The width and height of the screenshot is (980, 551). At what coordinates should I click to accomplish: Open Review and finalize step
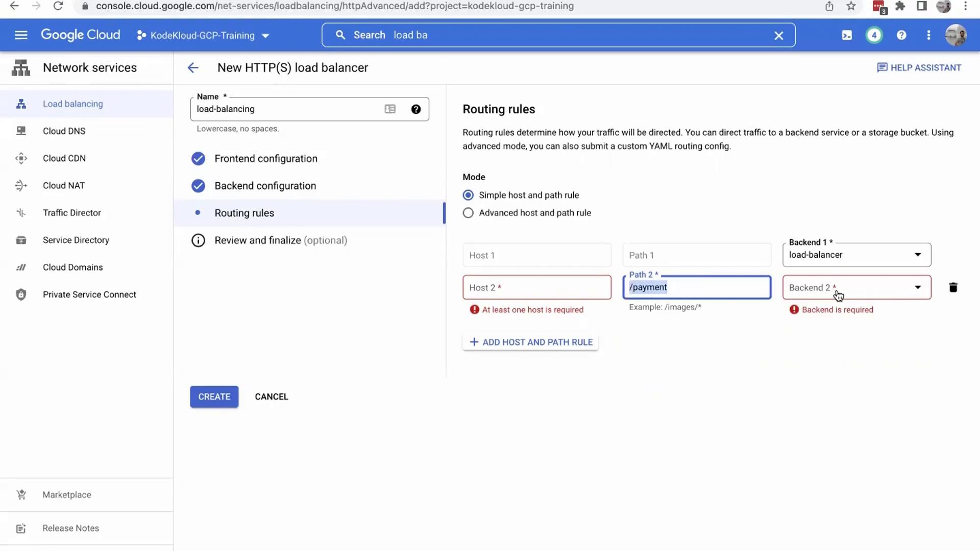280,240
